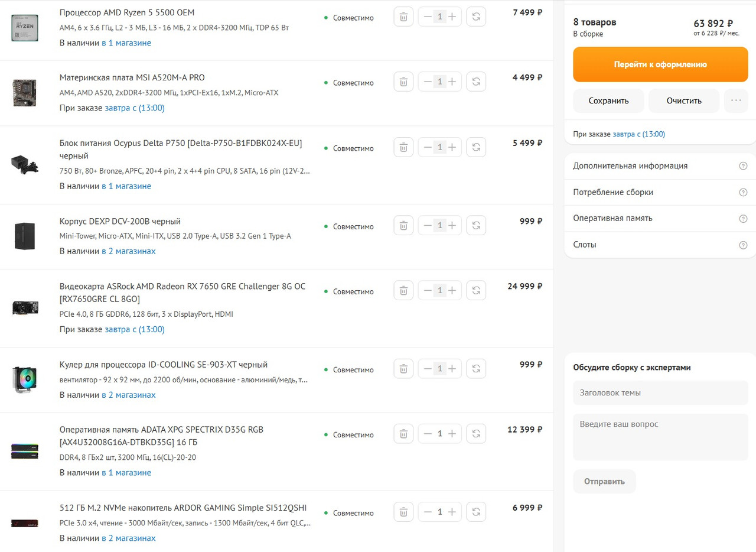Open the ARDOR GAMING 512 ГБ SSD page
The image size is (756, 552).
tap(183, 507)
